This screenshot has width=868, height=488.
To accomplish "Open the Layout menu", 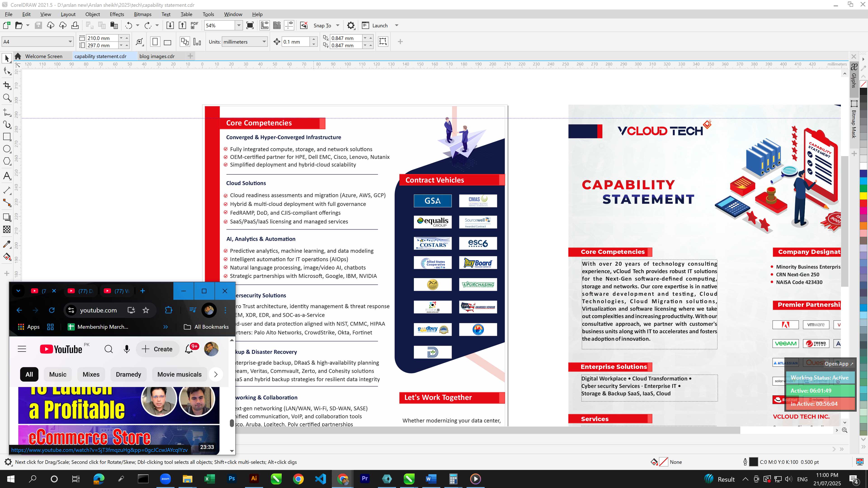I will pyautogui.click(x=68, y=14).
